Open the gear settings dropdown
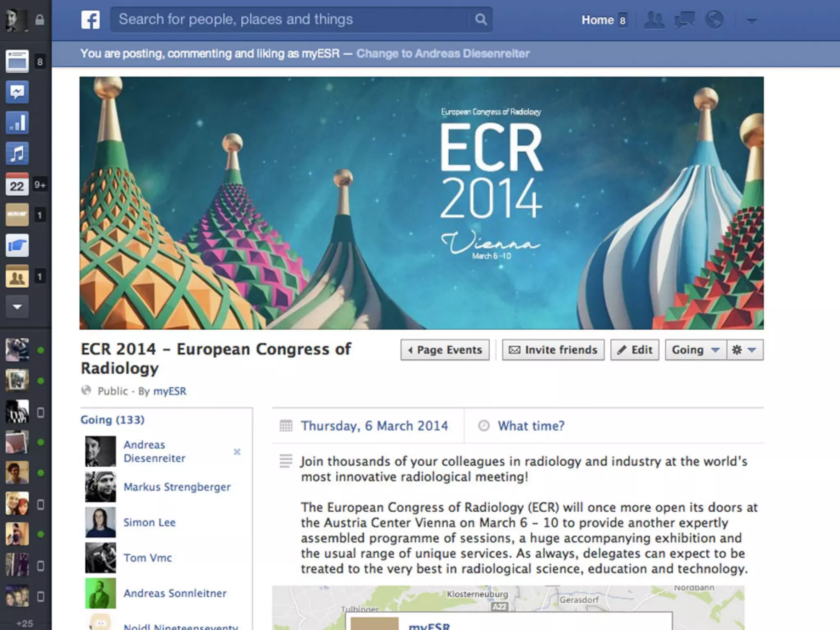 pyautogui.click(x=745, y=350)
